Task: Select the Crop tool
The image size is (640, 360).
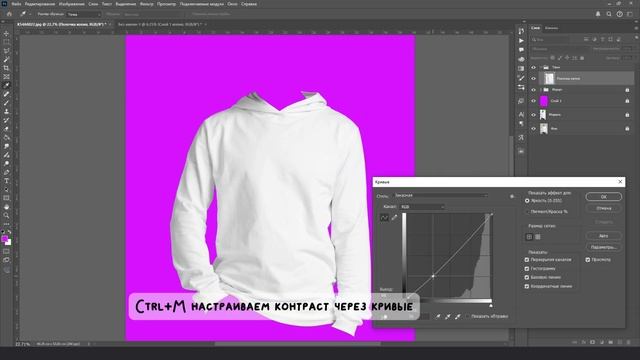Action: (x=7, y=68)
